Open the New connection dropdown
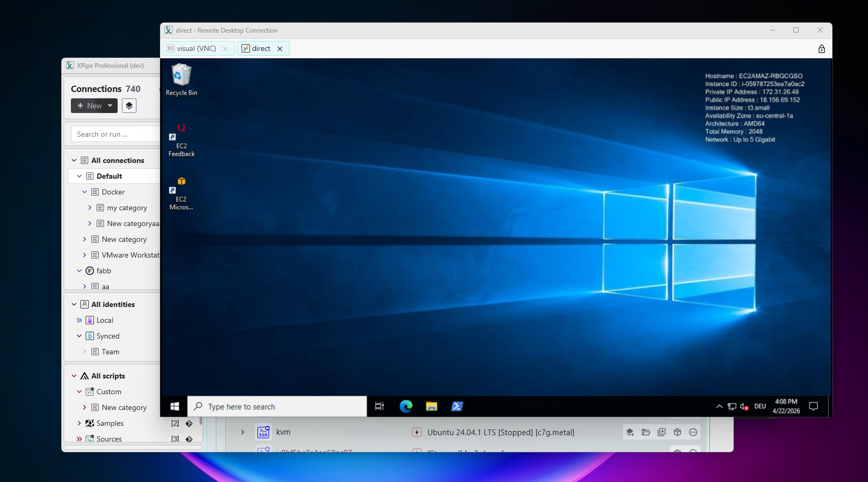Screen dimensions: 868x482 point(95,106)
